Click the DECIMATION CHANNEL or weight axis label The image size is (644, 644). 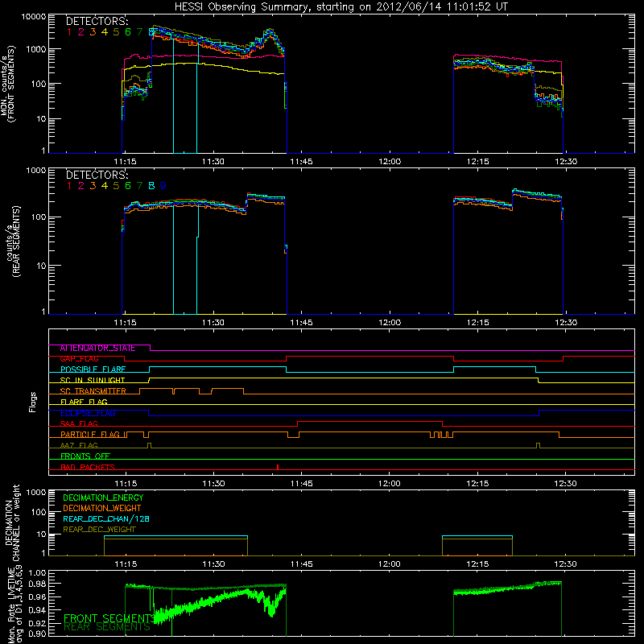pos(12,523)
